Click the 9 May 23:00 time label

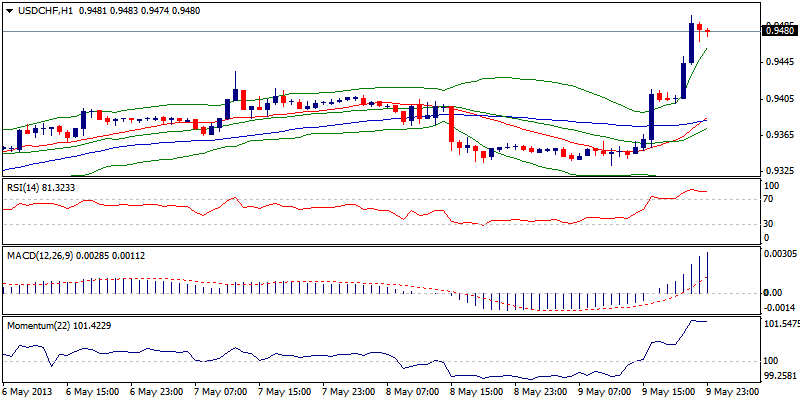click(734, 391)
